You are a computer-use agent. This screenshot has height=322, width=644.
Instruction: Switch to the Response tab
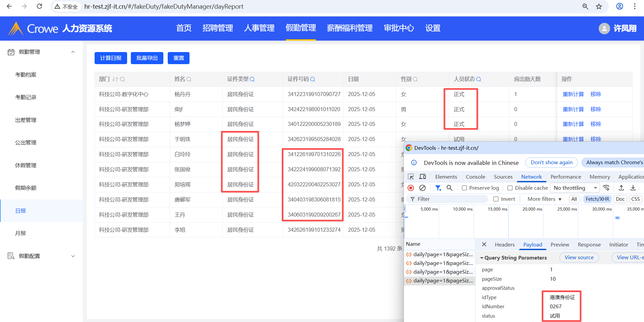coord(589,245)
